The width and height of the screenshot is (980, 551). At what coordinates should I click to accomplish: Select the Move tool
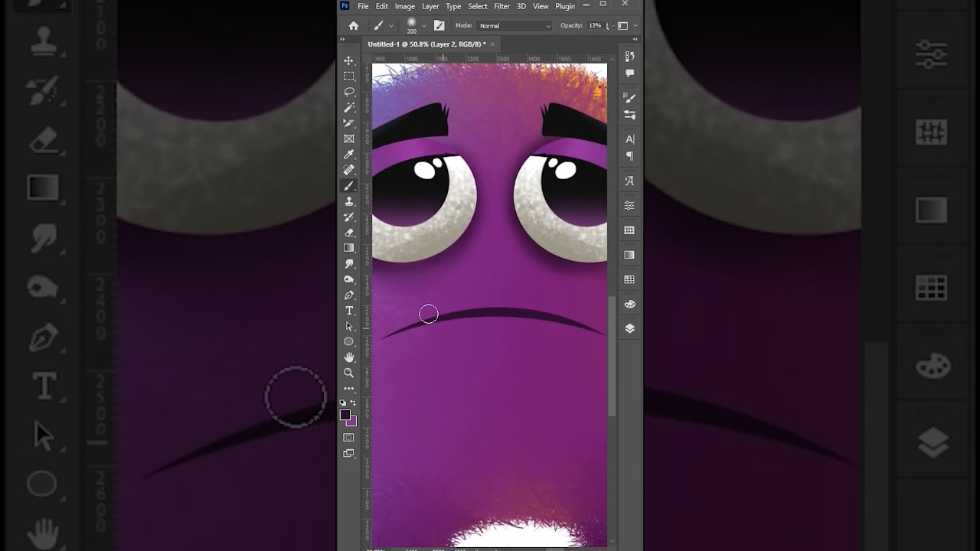click(x=349, y=60)
